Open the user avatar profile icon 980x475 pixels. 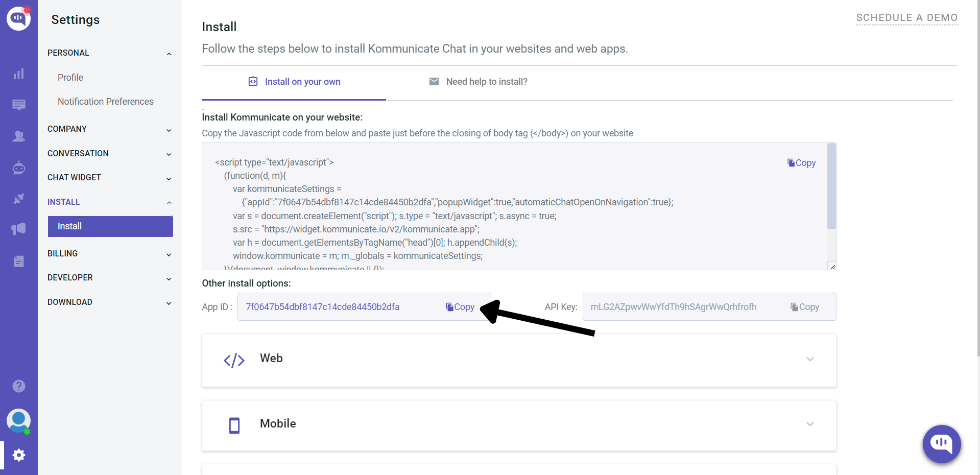click(18, 421)
